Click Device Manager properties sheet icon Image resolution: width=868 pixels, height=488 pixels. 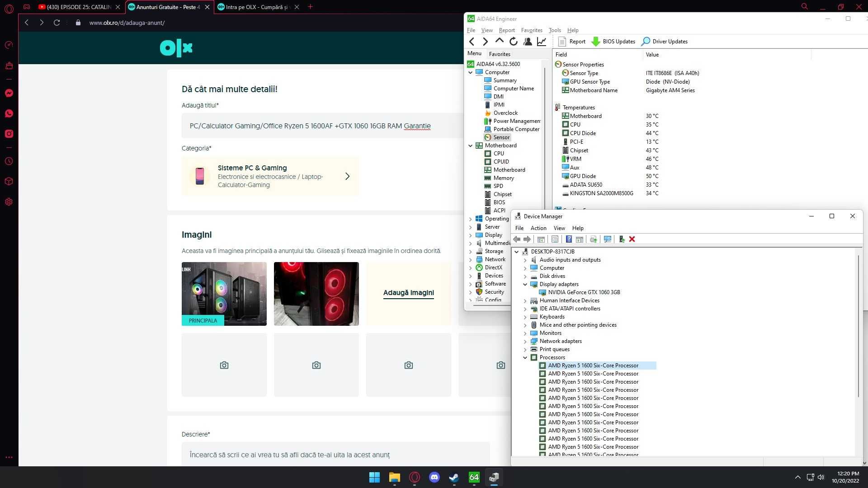(555, 239)
